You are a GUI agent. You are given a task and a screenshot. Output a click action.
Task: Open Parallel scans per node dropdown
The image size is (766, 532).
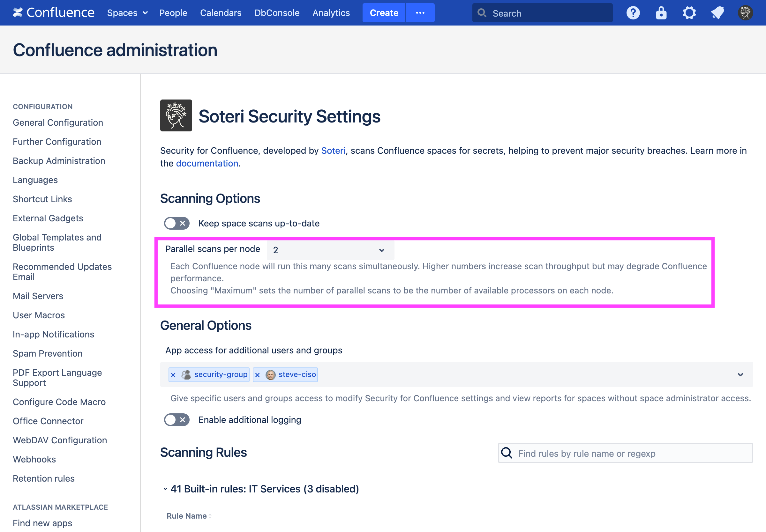pos(330,250)
